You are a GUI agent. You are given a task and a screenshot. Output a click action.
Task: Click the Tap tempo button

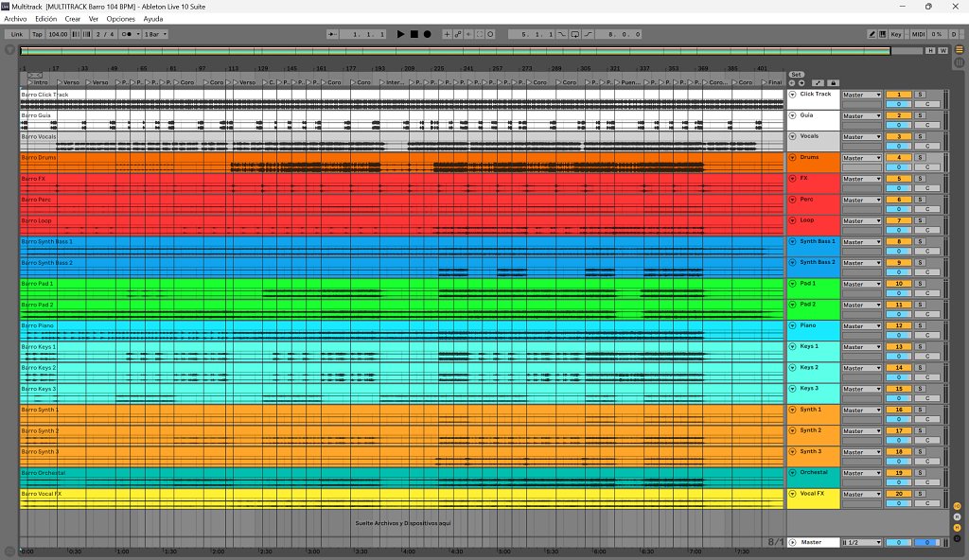click(x=37, y=34)
